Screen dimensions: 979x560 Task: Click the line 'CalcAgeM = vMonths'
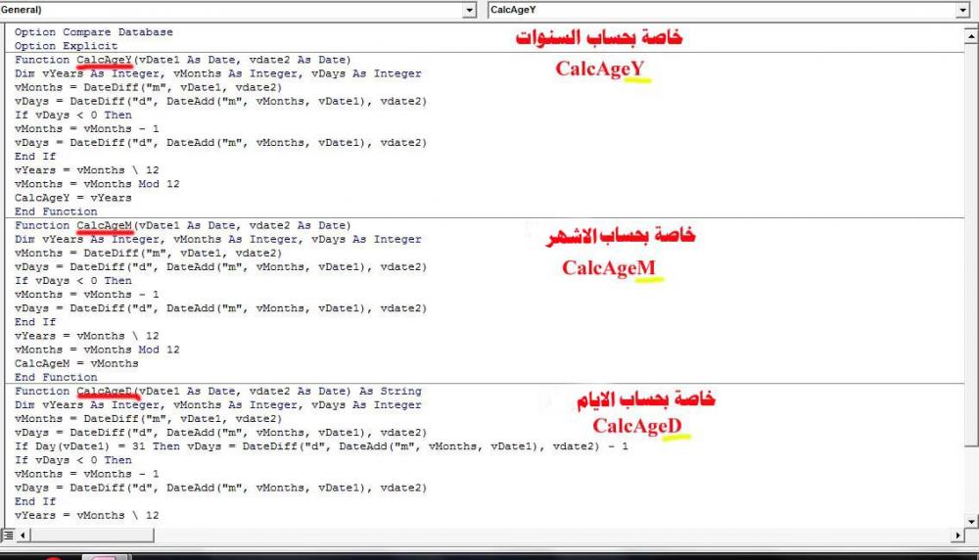pos(76,362)
